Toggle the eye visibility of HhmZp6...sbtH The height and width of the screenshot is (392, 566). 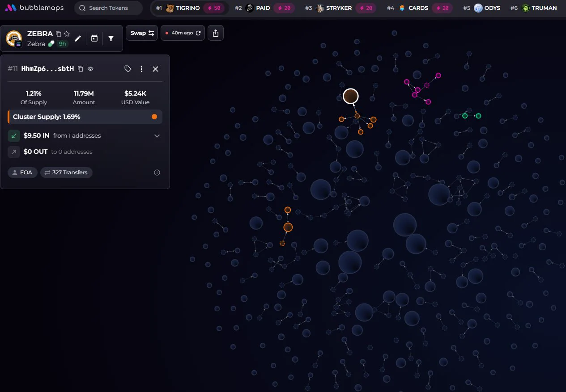90,69
